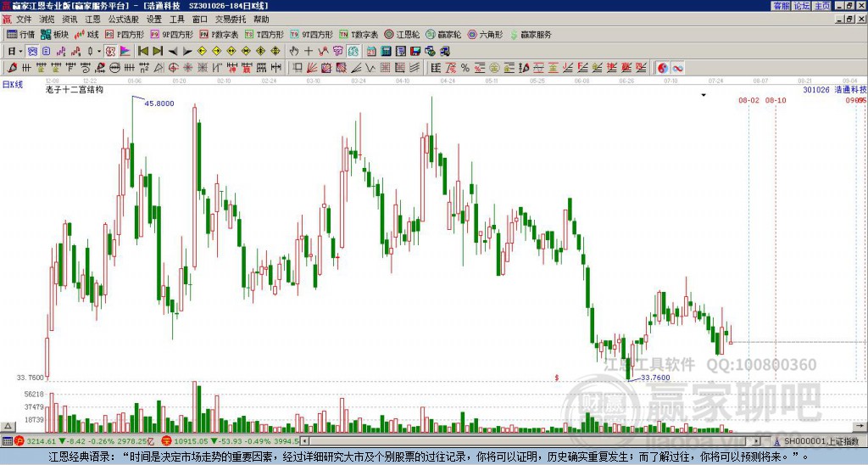Open the 9T四方形 tool

311,34
